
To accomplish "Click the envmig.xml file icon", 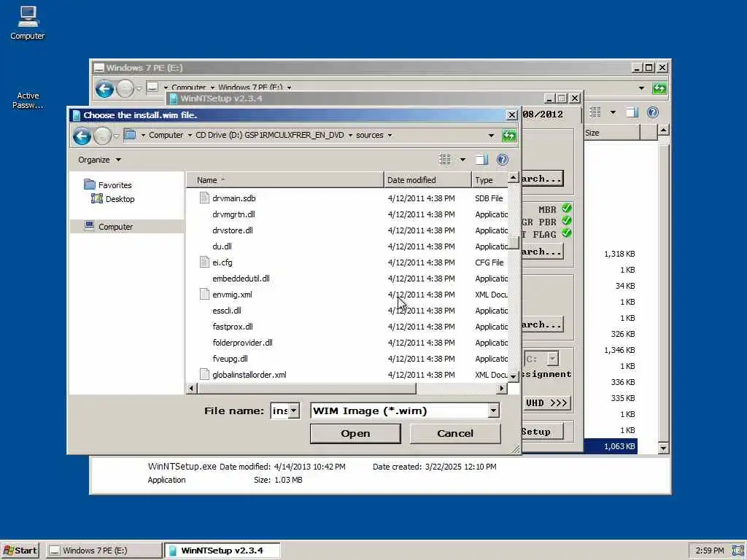I will pyautogui.click(x=204, y=294).
